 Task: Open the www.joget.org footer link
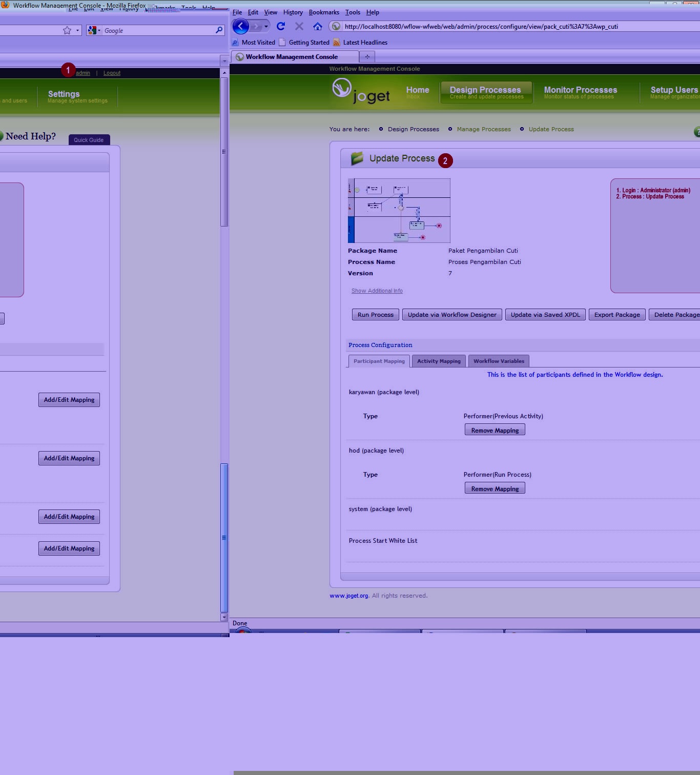349,596
